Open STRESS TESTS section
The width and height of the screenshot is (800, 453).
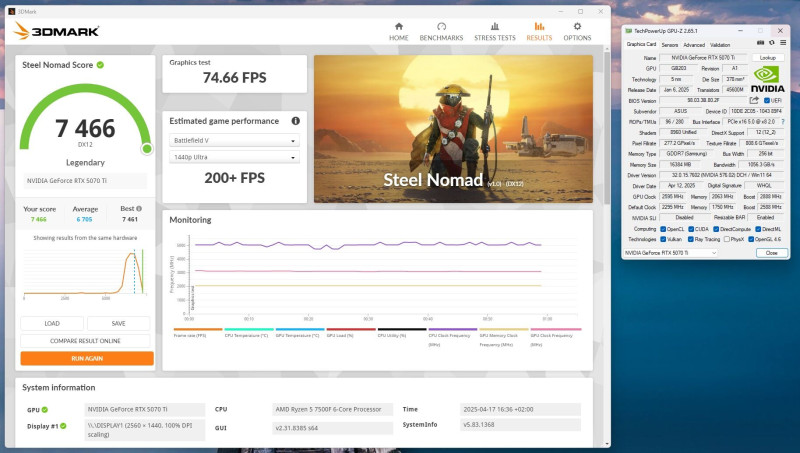point(495,32)
